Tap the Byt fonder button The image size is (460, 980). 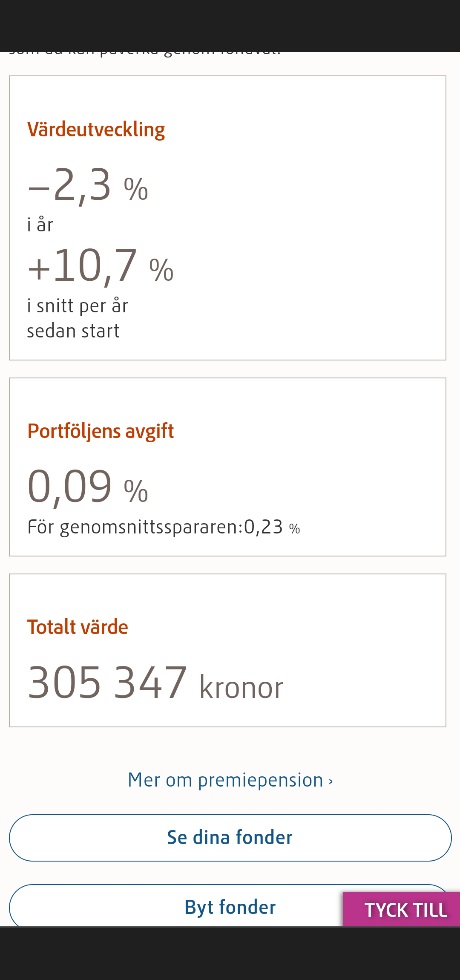click(230, 907)
